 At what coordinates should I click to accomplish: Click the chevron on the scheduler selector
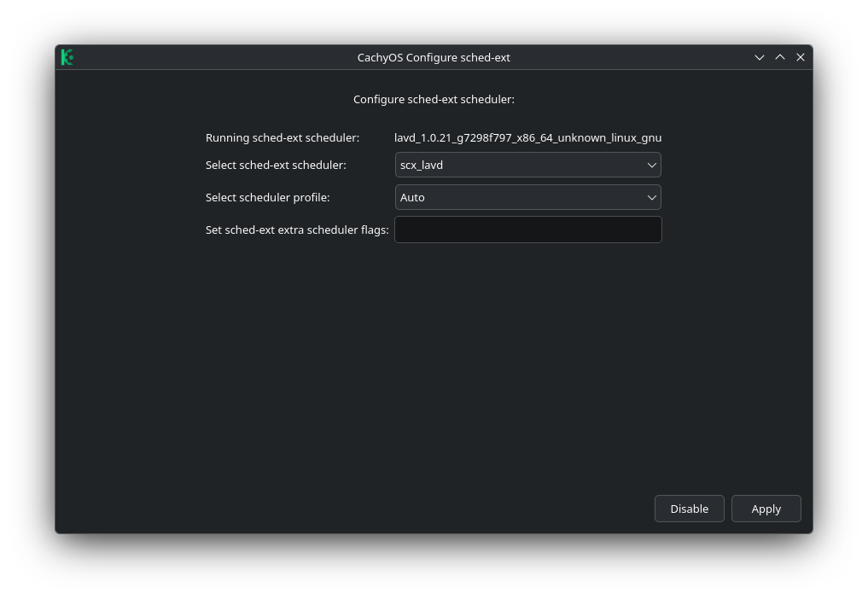click(x=651, y=165)
